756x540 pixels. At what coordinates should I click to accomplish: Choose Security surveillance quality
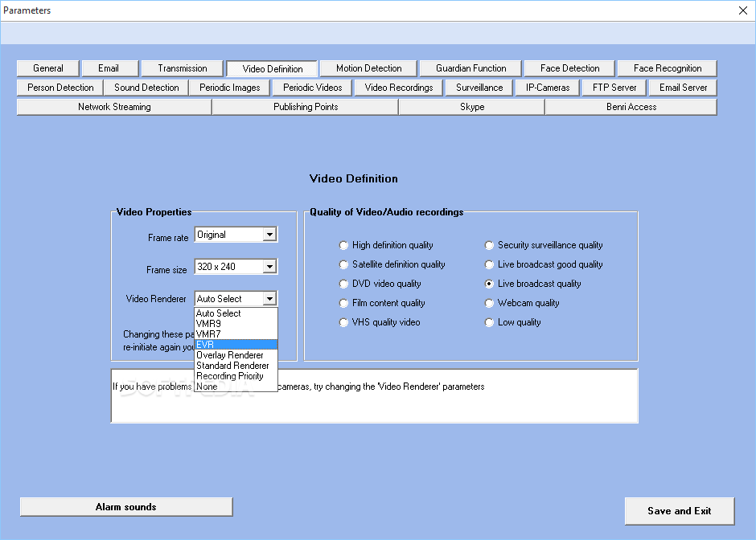tap(489, 245)
